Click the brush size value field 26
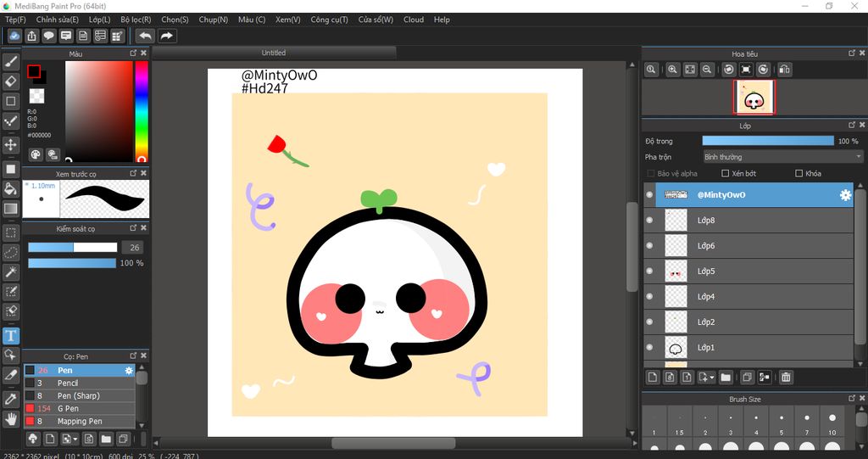Image resolution: width=868 pixels, height=459 pixels. pyautogui.click(x=135, y=247)
